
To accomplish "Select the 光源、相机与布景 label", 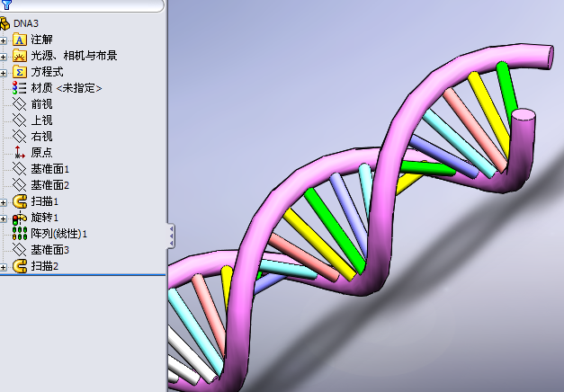I will tap(74, 56).
